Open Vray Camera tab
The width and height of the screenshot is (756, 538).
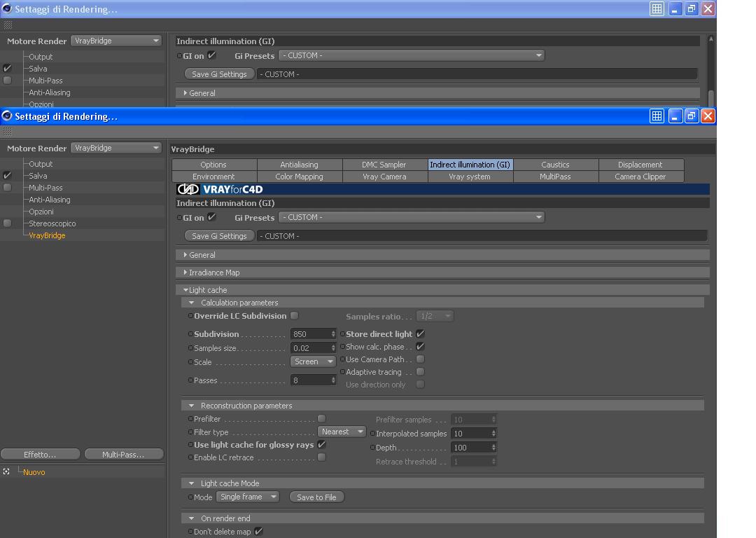click(385, 177)
